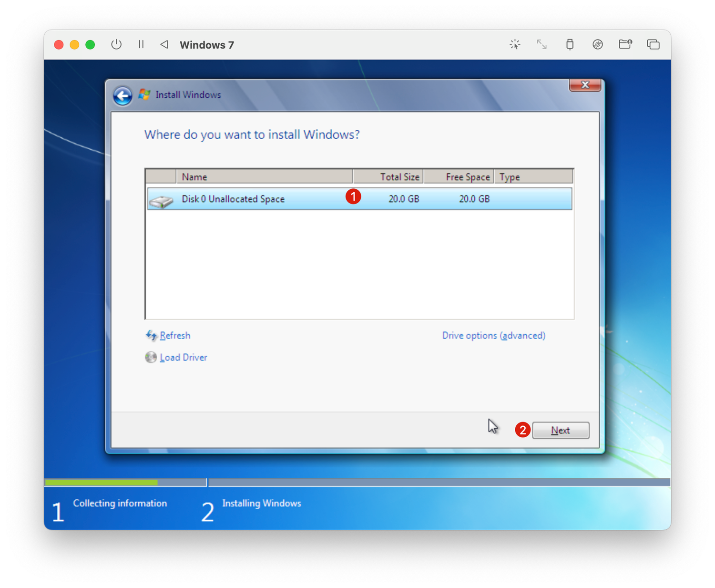Click the windows overlay icon in toolbar
Screen dimensions: 715x588
[x=653, y=44]
